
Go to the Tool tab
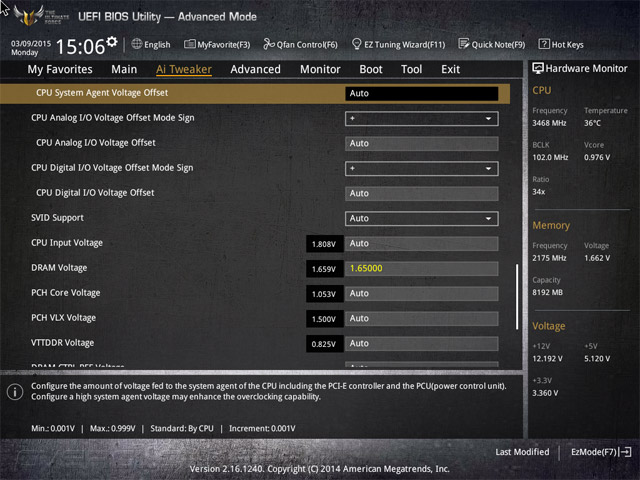point(411,69)
